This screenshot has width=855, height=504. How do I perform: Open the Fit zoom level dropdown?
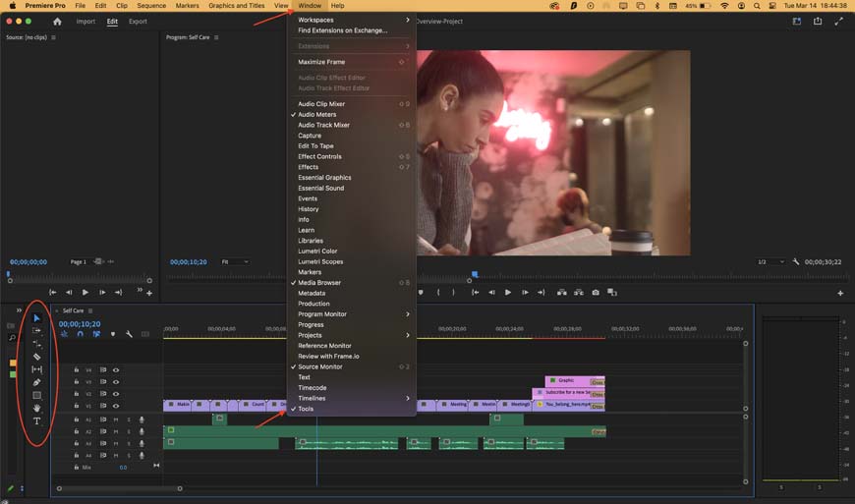(x=234, y=262)
